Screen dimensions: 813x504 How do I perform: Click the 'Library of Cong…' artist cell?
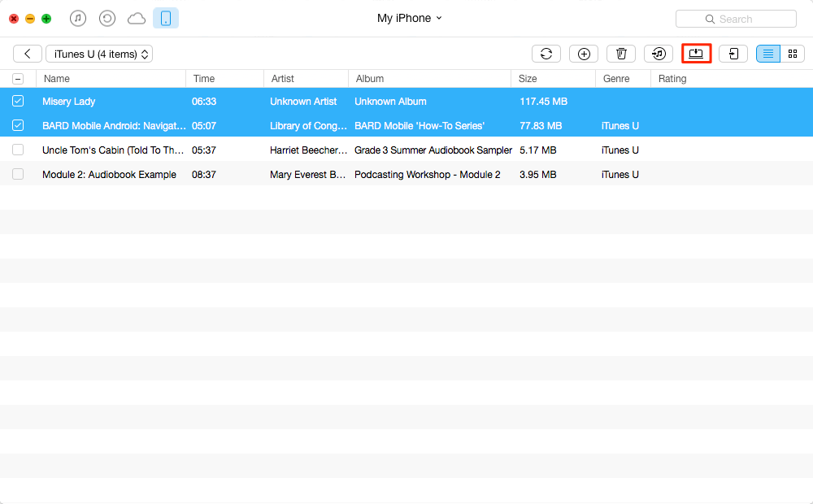point(308,126)
